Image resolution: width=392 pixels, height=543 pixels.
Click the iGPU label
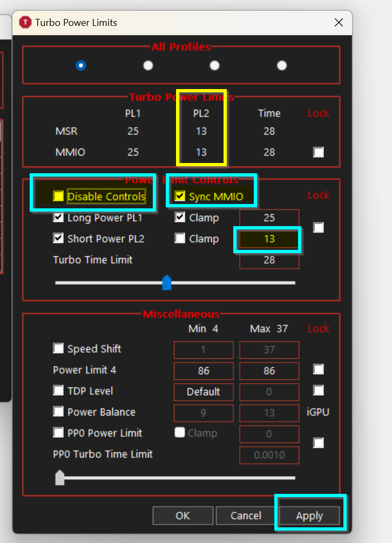318,412
